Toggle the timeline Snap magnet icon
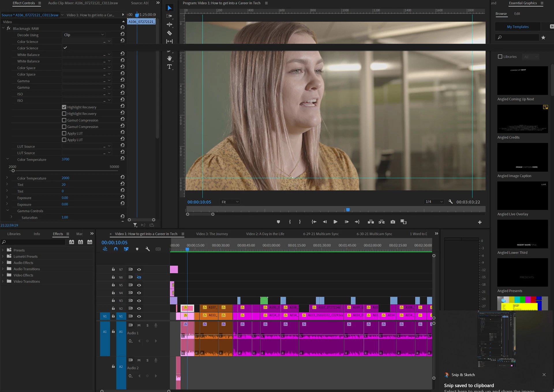The image size is (554, 392). (116, 249)
